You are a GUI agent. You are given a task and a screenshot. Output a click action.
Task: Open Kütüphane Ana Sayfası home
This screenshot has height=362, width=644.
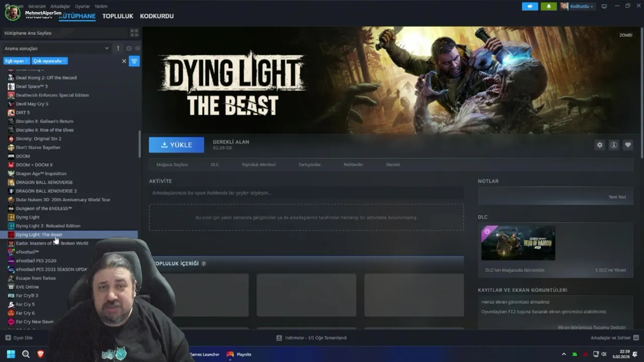28,33
